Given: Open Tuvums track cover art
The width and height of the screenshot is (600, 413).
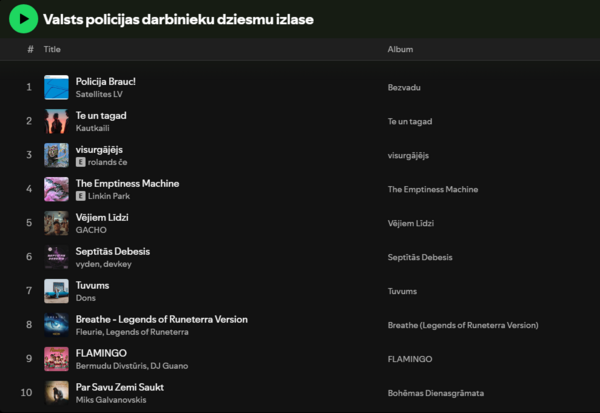Looking at the screenshot, I should [56, 291].
